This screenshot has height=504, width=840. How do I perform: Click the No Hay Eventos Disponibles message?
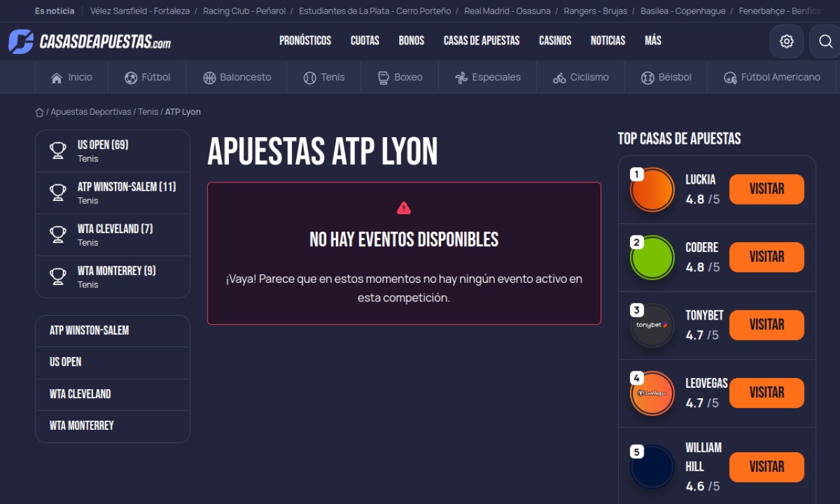[404, 240]
